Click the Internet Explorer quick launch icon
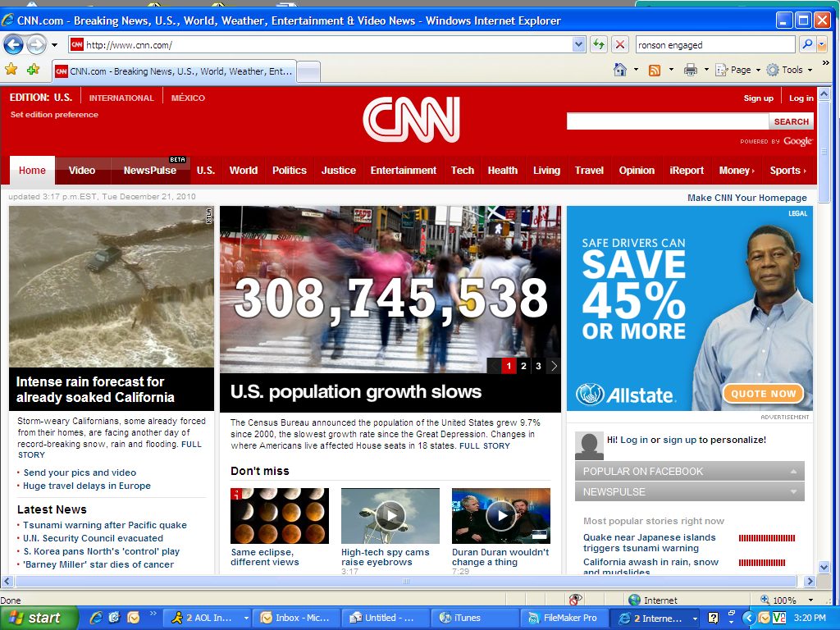840x630 pixels. coord(97,618)
